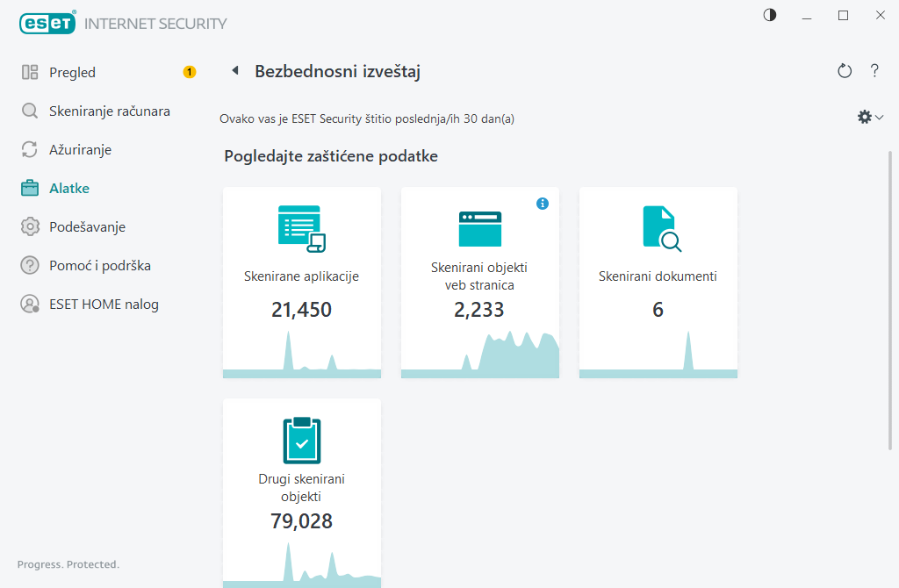Maximize the ESET window
Screen dimensions: 899x588
[x=844, y=16]
